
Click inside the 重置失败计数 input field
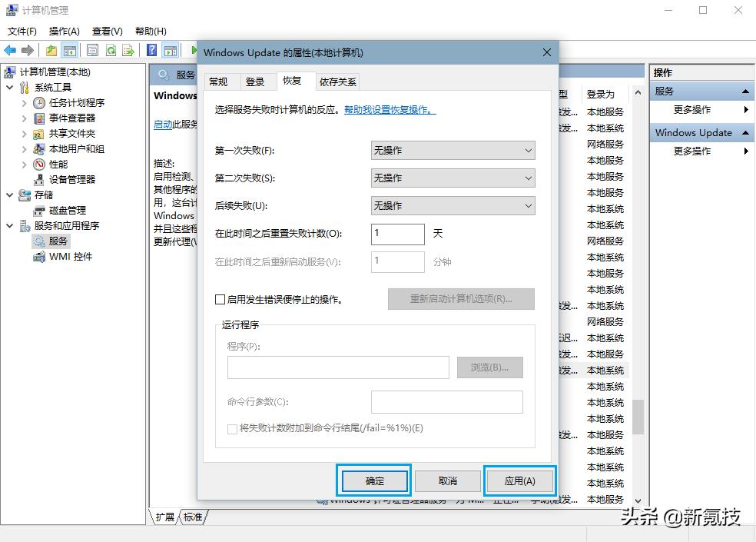tap(397, 234)
